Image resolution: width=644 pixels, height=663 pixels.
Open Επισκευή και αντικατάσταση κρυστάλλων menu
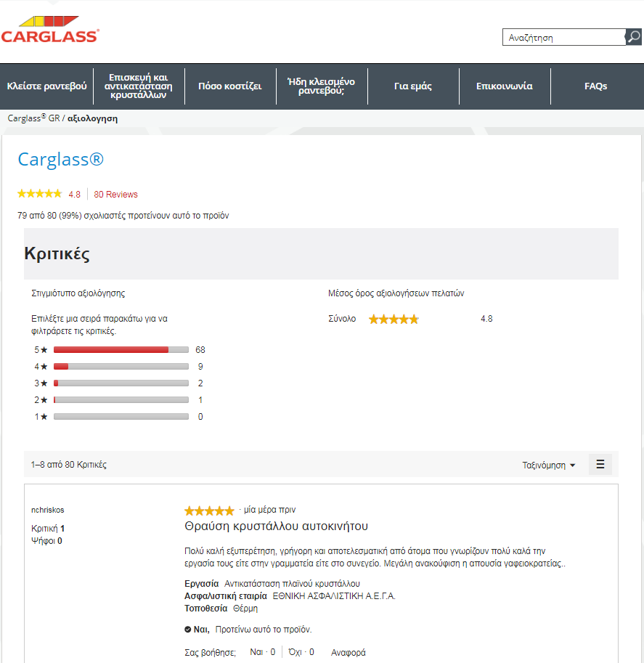point(138,86)
